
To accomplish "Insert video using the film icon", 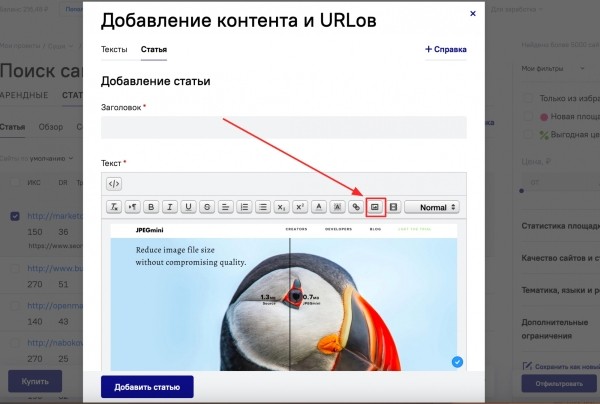I will tap(393, 207).
